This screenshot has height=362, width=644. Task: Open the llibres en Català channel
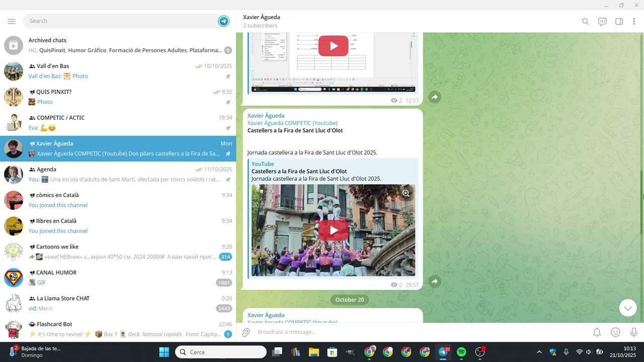click(118, 226)
